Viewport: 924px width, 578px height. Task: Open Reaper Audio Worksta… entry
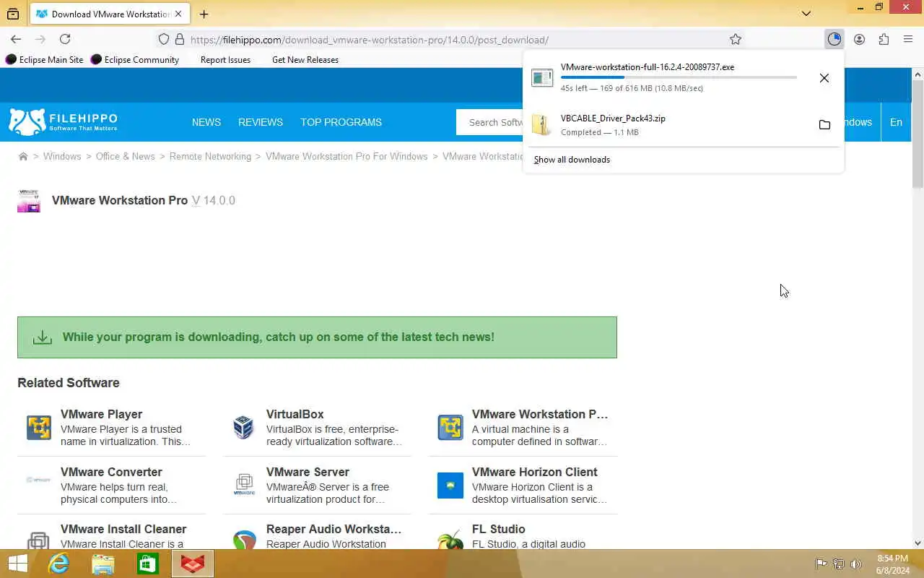point(334,529)
